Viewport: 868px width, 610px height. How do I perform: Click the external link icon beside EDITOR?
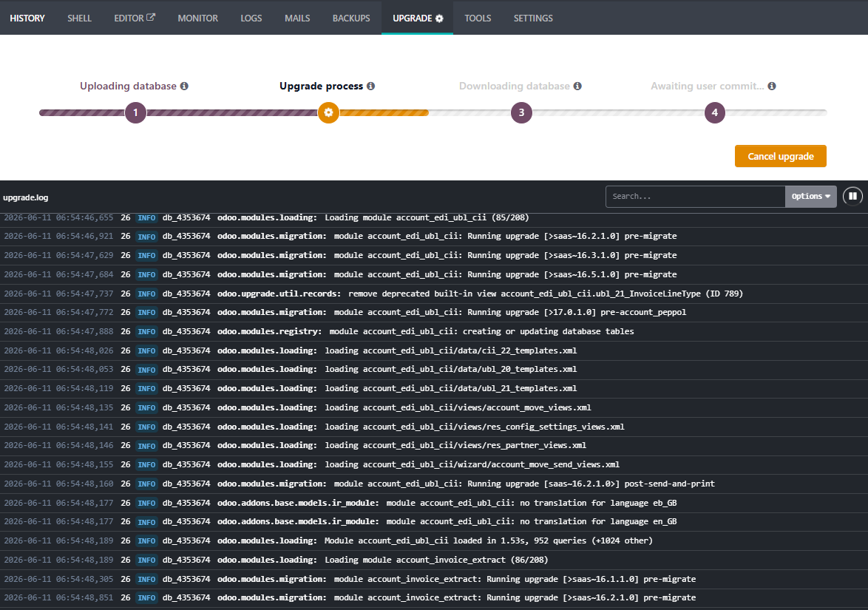click(151, 17)
